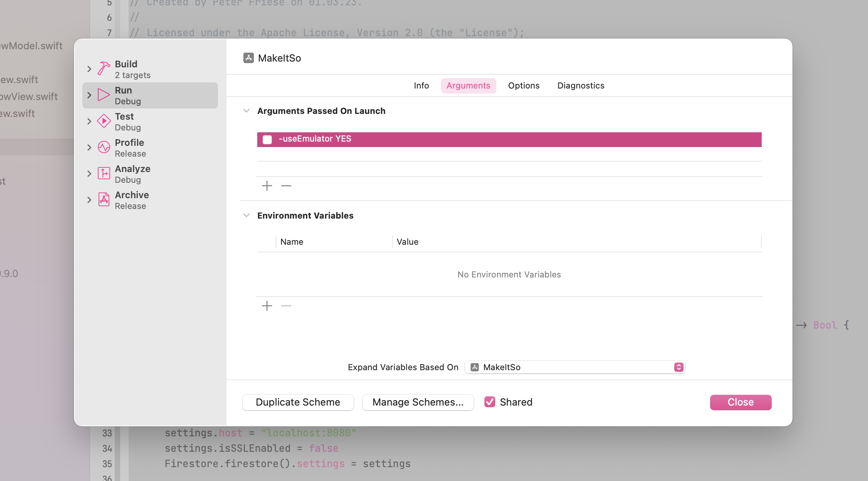The image size is (868, 481).
Task: Click the Test diamond icon
Action: (104, 121)
